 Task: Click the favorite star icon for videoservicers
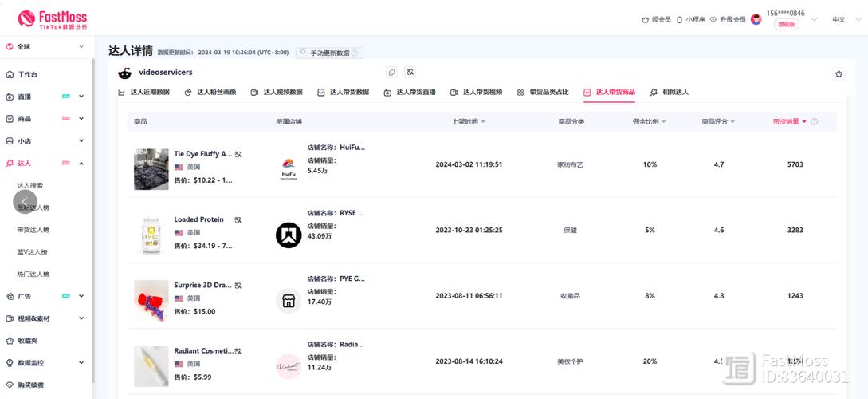pyautogui.click(x=839, y=73)
